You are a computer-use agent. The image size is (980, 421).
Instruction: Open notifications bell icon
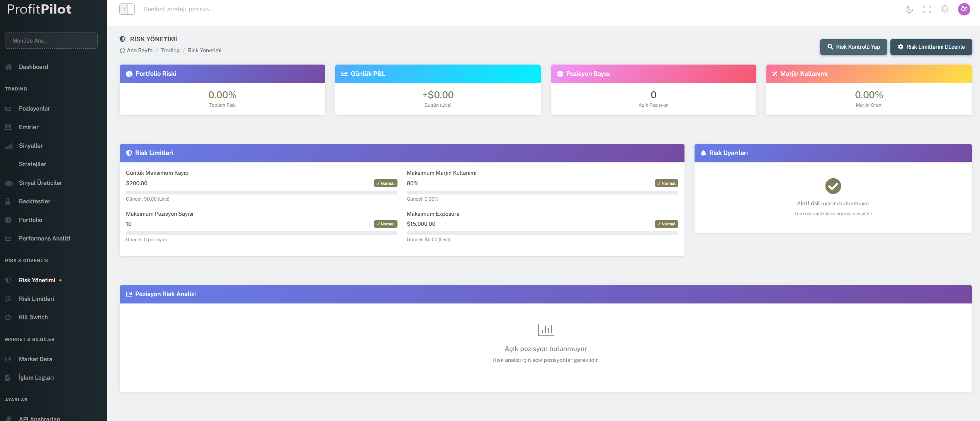(x=945, y=9)
